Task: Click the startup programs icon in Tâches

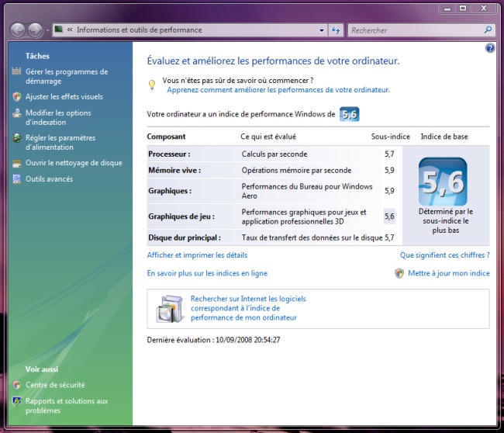Action: click(x=16, y=71)
